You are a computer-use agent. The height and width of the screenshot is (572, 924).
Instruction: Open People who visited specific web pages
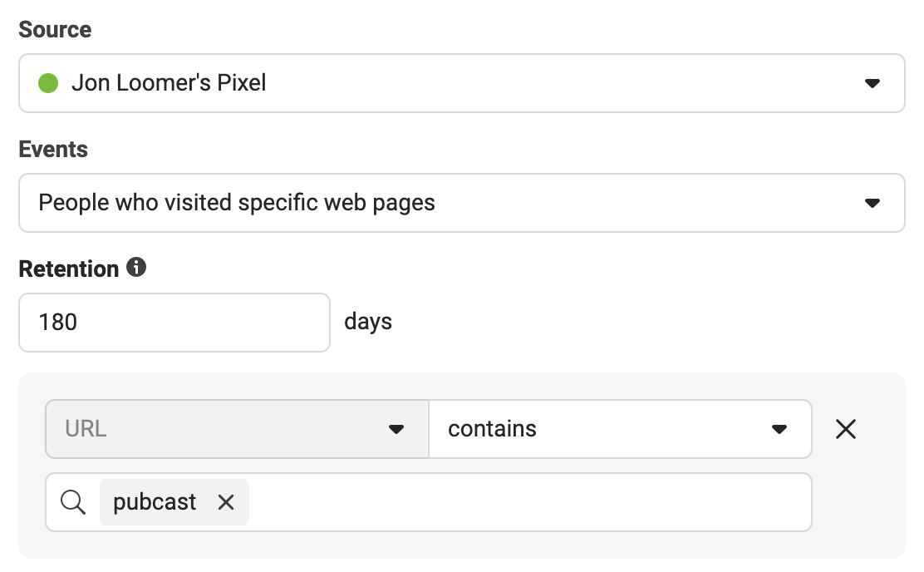[462, 203]
